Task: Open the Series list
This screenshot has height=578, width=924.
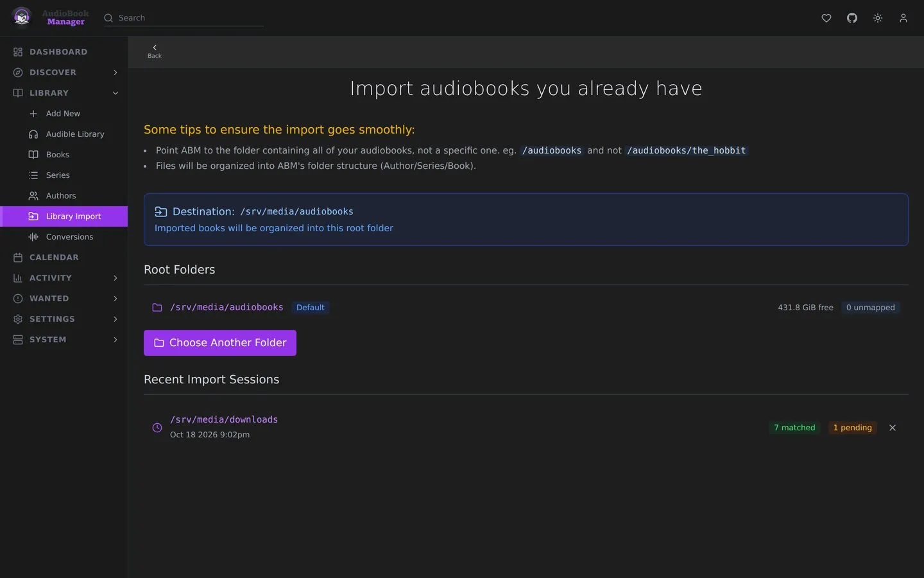Action: point(64,175)
